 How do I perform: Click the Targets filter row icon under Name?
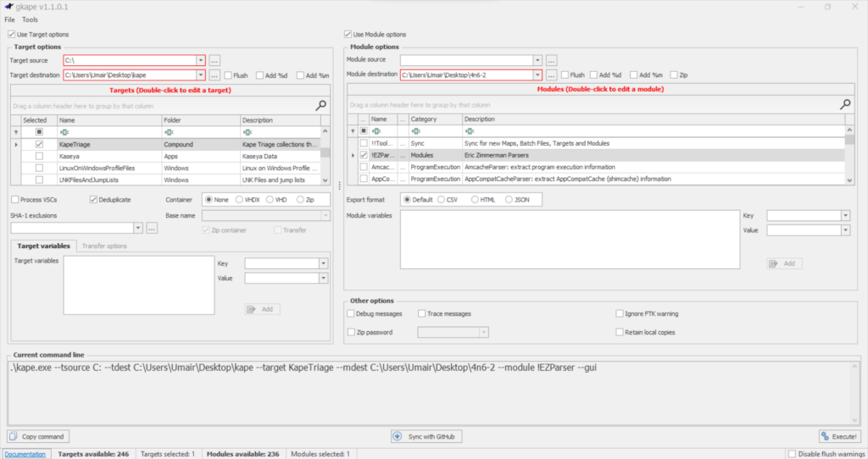pyautogui.click(x=64, y=132)
